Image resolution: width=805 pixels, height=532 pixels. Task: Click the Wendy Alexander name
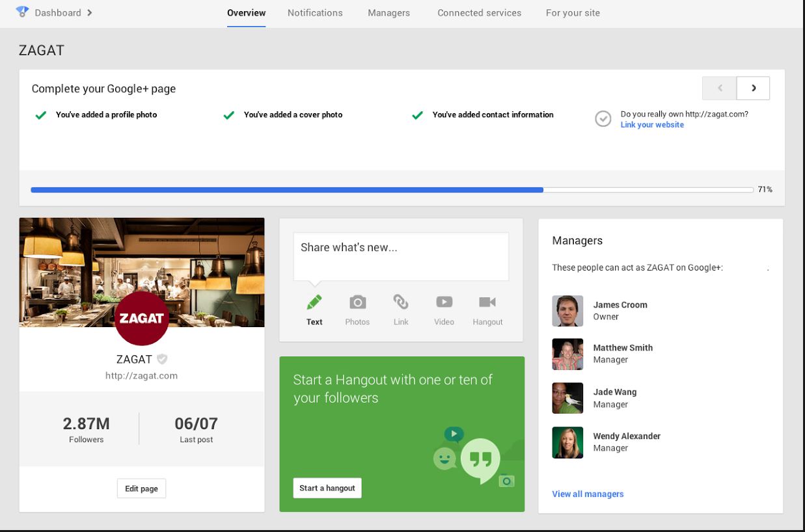click(x=627, y=436)
